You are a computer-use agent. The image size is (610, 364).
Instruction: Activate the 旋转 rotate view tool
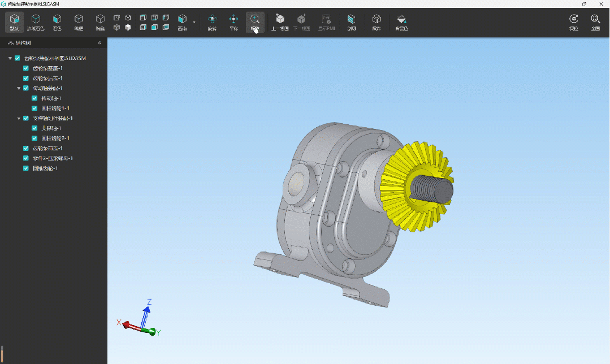pyautogui.click(x=212, y=22)
